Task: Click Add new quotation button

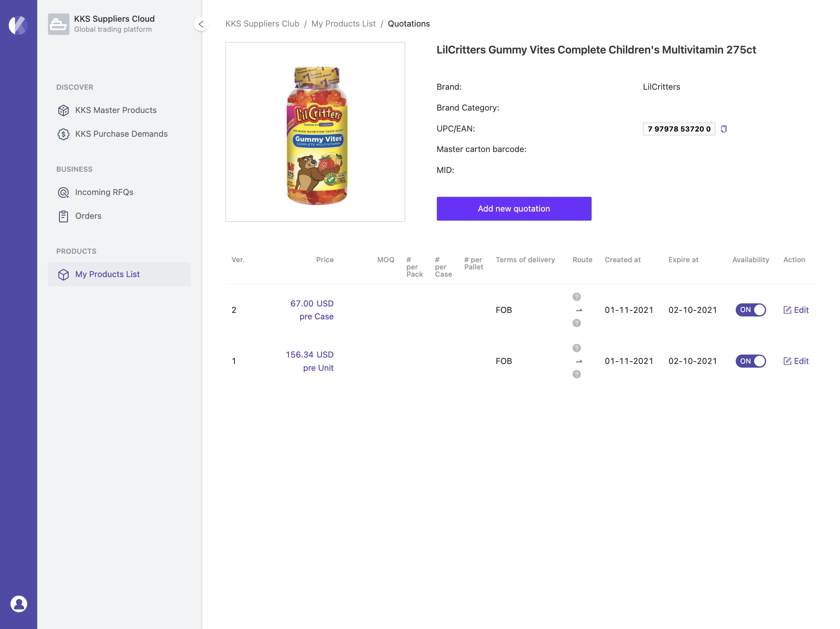Action: pos(514,209)
